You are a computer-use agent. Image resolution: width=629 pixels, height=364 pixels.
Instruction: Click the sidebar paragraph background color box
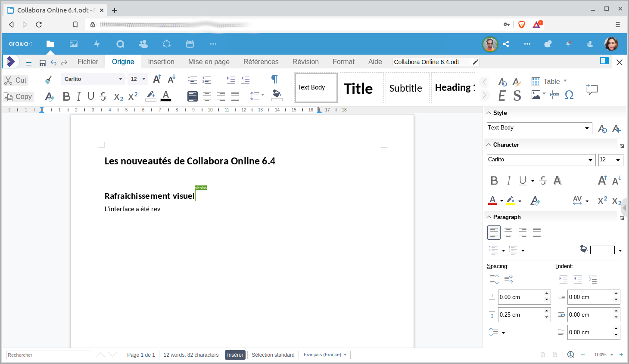pyautogui.click(x=602, y=250)
